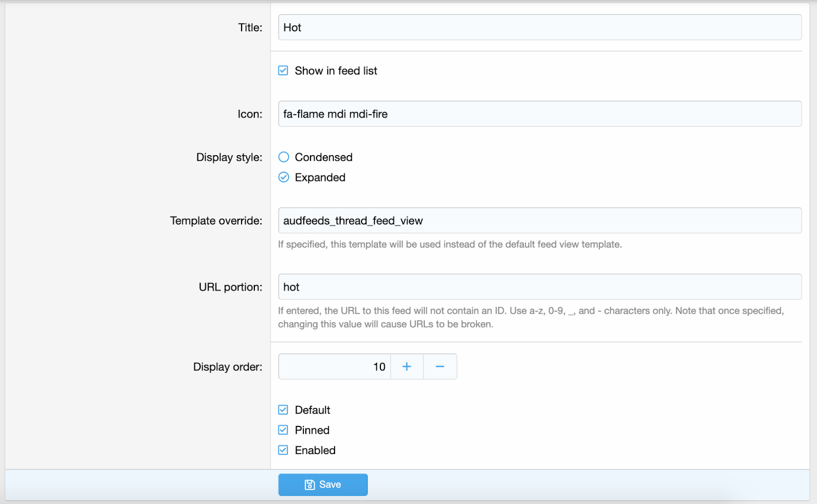Click the "Display style:" label
This screenshot has height=504, width=817.
229,158
